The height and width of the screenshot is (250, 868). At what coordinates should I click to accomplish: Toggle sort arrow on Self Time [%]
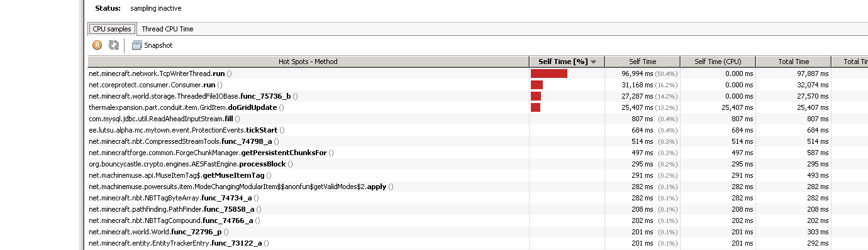[593, 62]
